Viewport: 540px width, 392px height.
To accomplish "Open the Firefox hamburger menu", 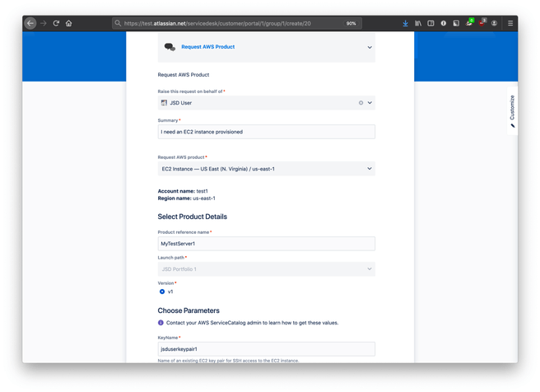I will point(510,23).
